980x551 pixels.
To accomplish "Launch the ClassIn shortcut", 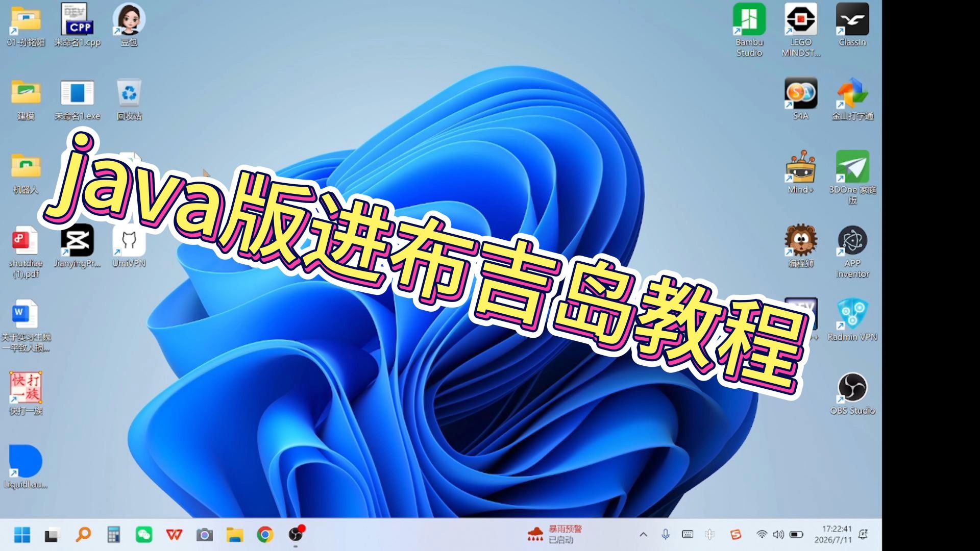I will 852,26.
